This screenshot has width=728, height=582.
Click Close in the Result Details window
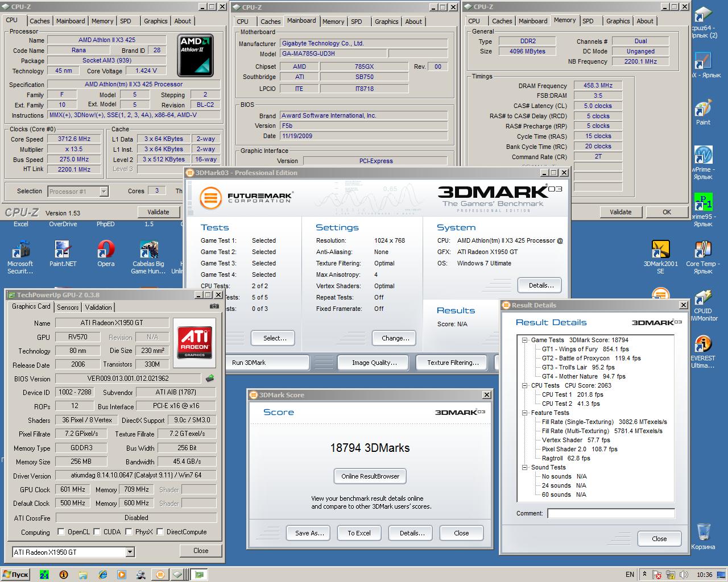click(659, 539)
